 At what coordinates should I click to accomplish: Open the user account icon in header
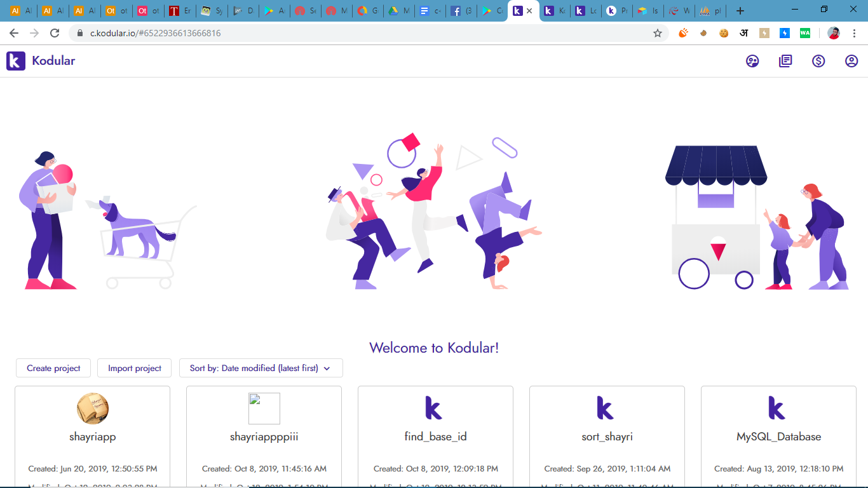coord(851,61)
